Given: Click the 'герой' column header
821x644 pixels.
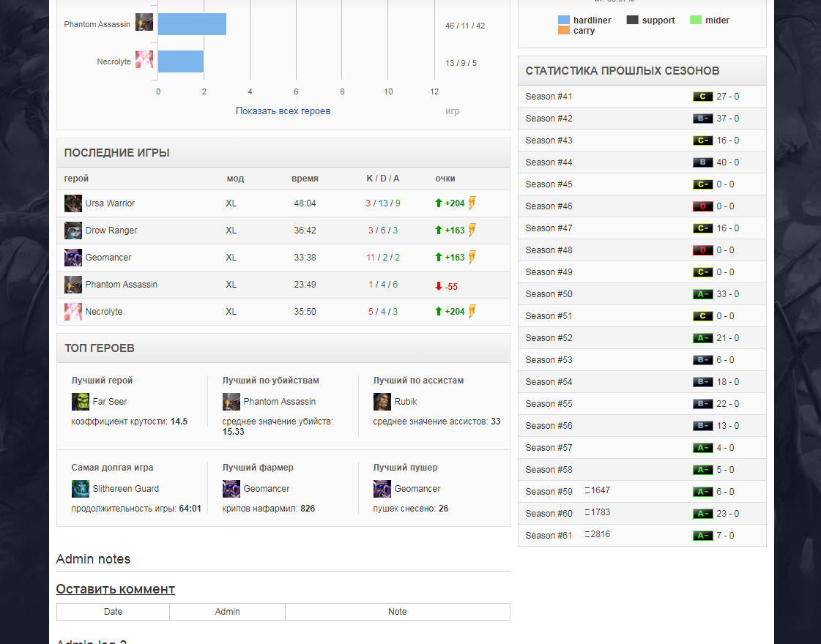Looking at the screenshot, I should point(76,179).
